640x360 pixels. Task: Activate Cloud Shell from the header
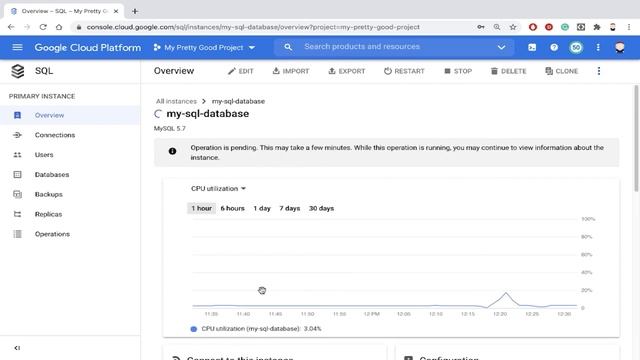[x=532, y=47]
